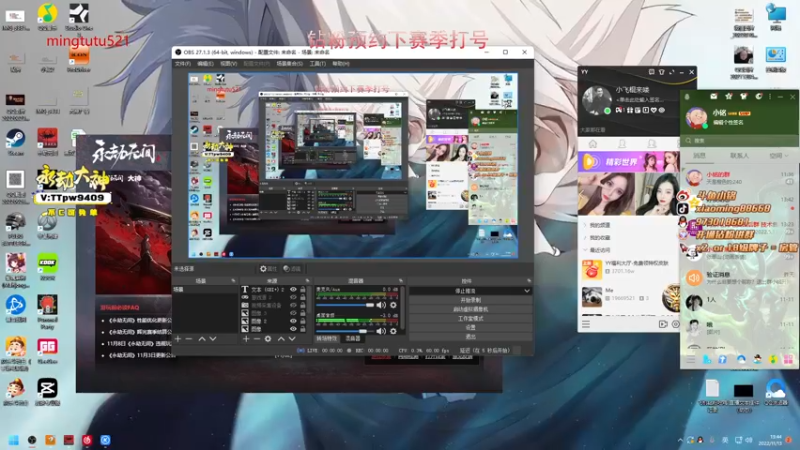The width and height of the screenshot is (800, 450).
Task: Open the 文件(F) menu in OBS
Action: tap(183, 64)
